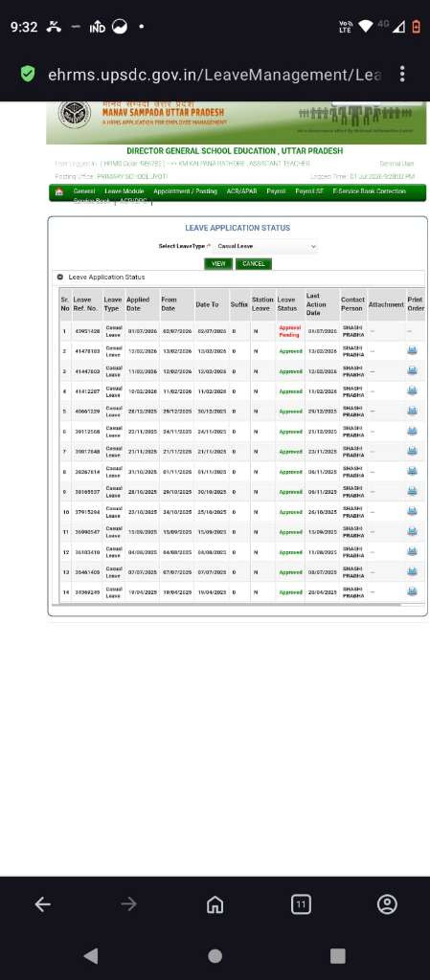The height and width of the screenshot is (980, 430).
Task: Click the From Date column header
Action: click(169, 303)
